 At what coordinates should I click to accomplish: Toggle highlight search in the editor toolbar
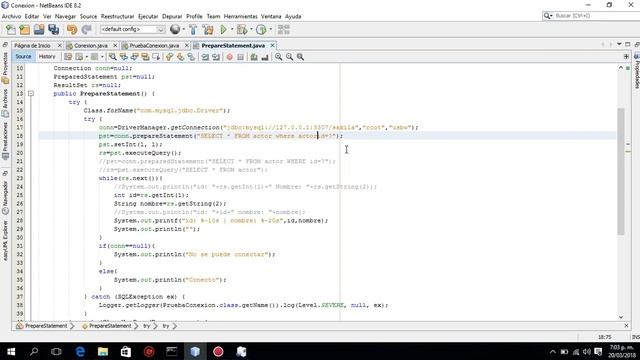145,57
